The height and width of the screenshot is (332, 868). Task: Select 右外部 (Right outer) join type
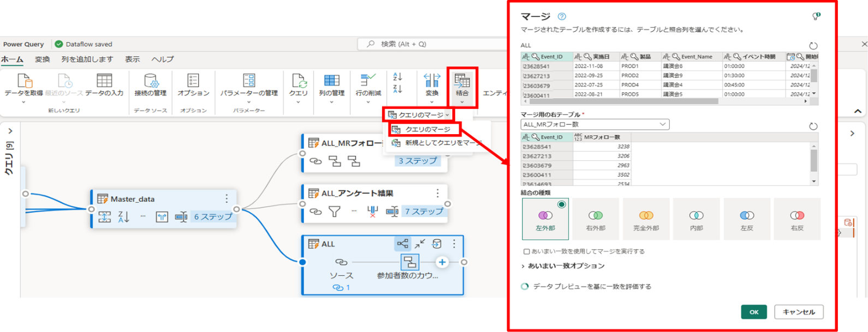pos(596,219)
